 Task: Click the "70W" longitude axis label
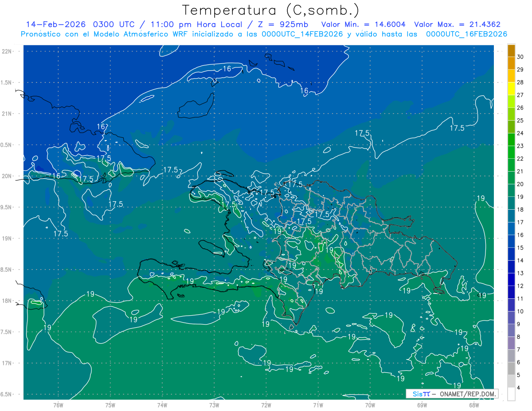[x=370, y=405]
